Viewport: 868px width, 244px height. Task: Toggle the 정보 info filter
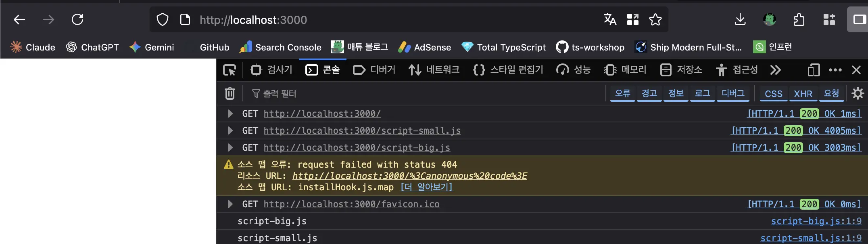[676, 93]
